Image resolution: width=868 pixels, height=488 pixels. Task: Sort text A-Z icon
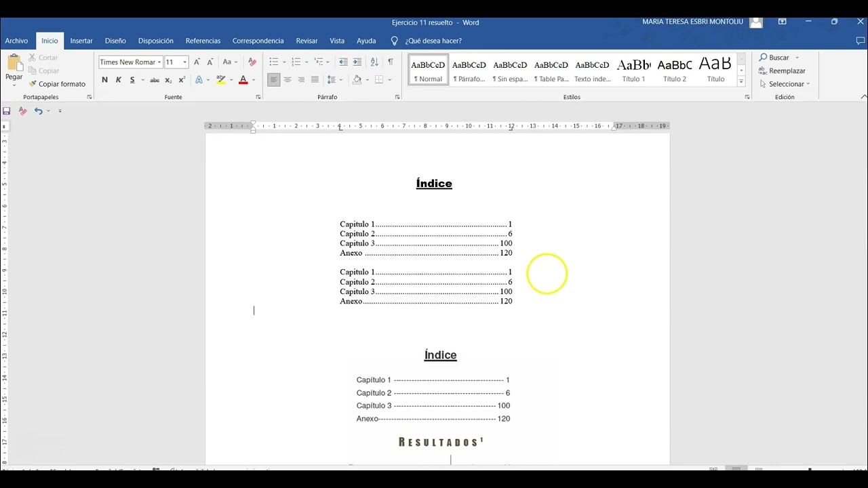pos(374,62)
